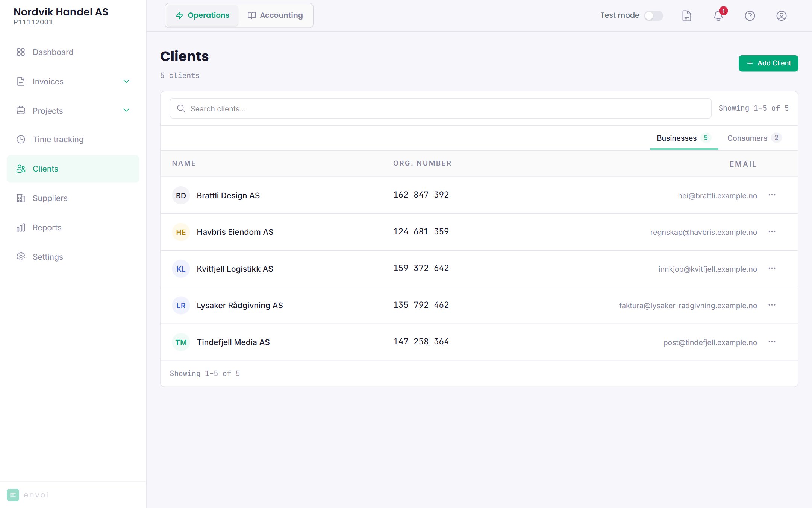Open Havbris Eiendom AS client

(235, 232)
